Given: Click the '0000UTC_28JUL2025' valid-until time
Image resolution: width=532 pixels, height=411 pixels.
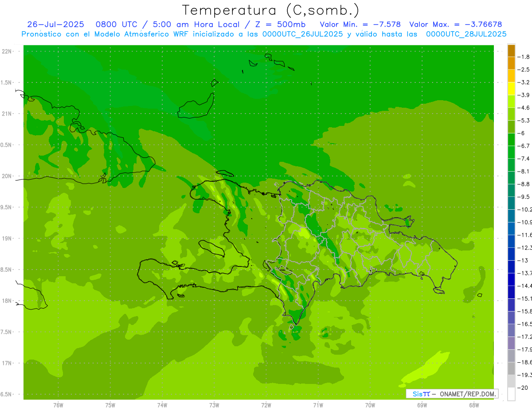Looking at the screenshot, I should [466, 34].
